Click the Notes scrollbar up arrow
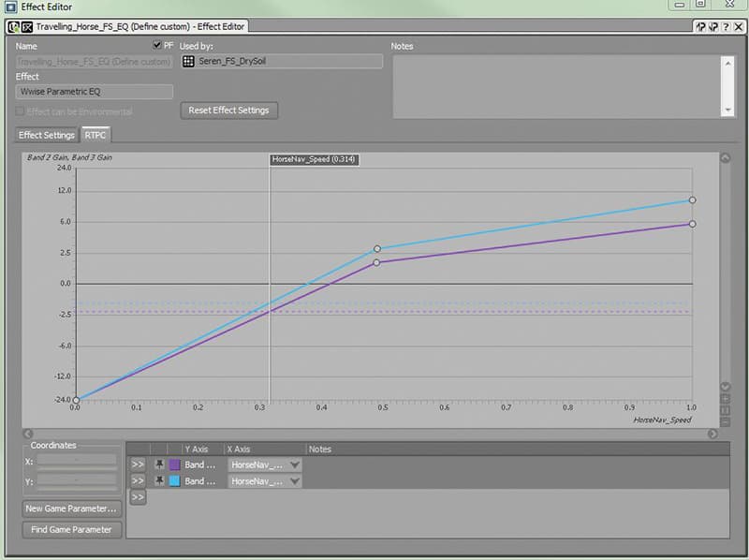749x560 pixels. (727, 63)
